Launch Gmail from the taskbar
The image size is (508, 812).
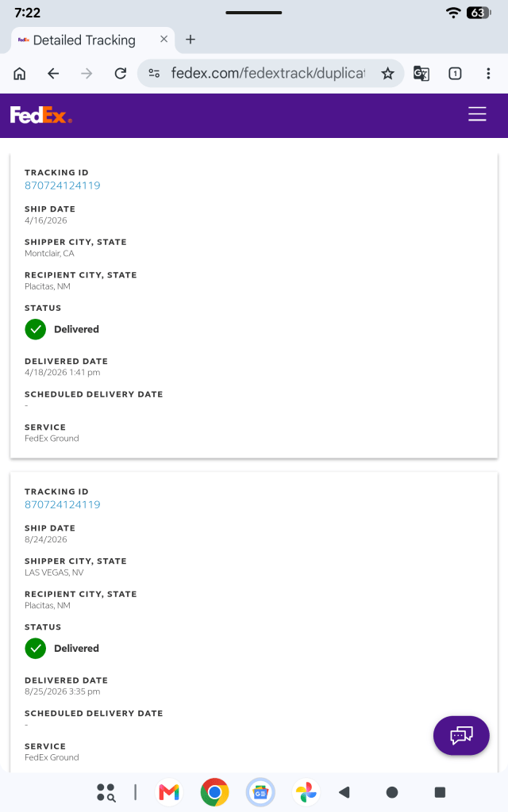169,792
